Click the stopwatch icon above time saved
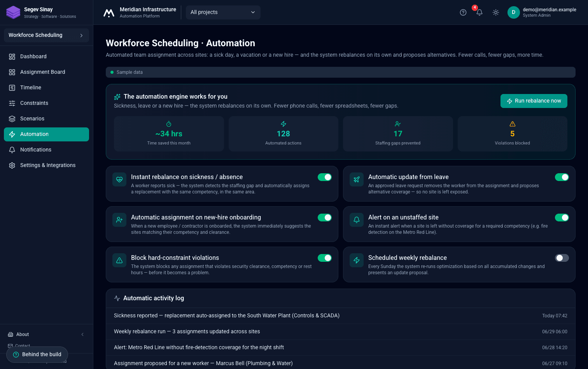This screenshot has width=588, height=369. [169, 124]
